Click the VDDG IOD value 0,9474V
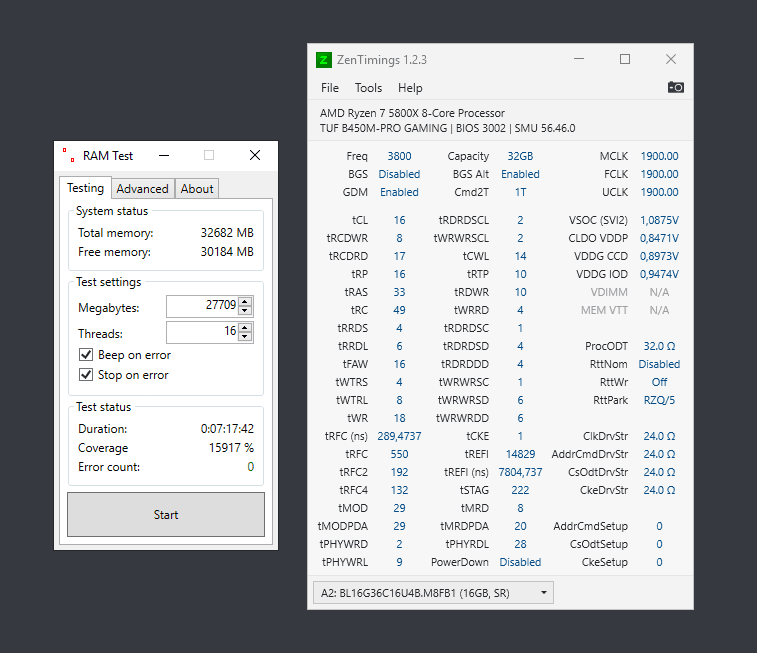This screenshot has width=757, height=653. coord(659,274)
